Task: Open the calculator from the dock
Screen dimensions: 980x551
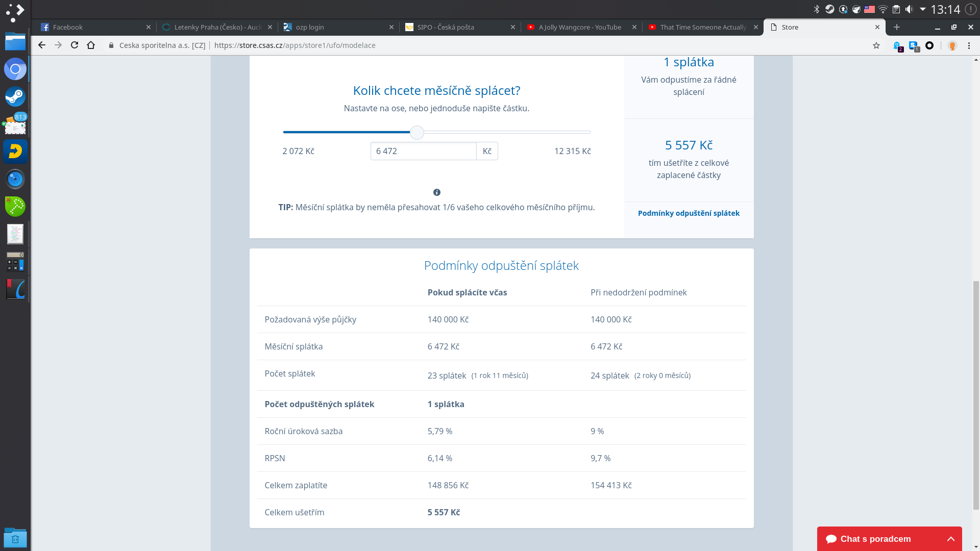Action: click(15, 262)
